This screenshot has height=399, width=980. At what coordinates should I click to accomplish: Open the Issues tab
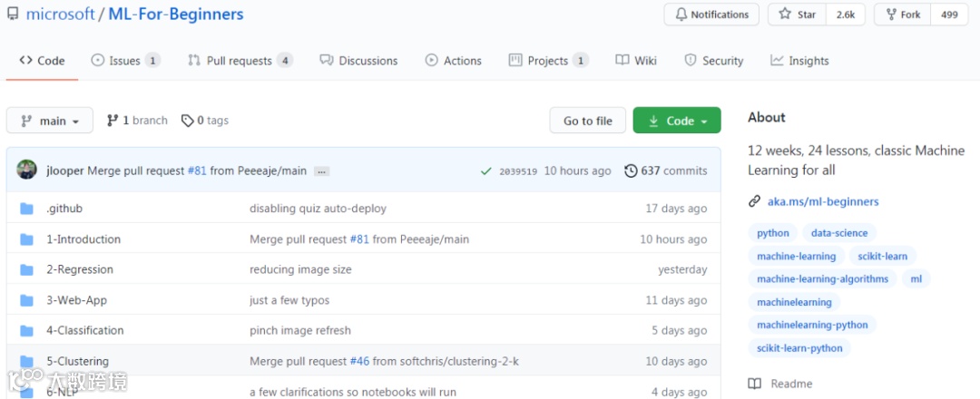(125, 61)
